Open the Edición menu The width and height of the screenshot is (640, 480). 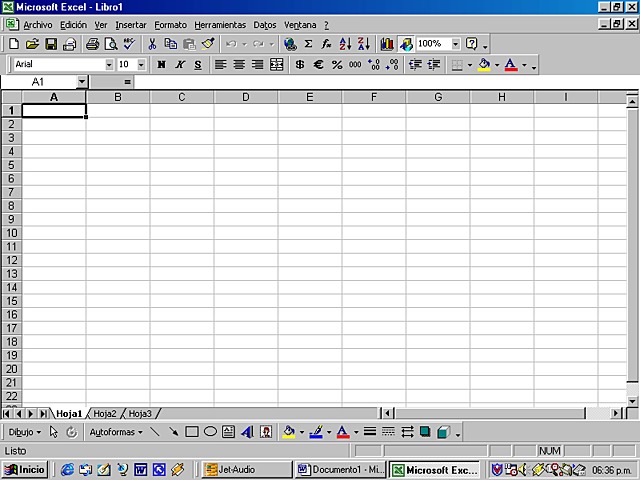(x=73, y=25)
